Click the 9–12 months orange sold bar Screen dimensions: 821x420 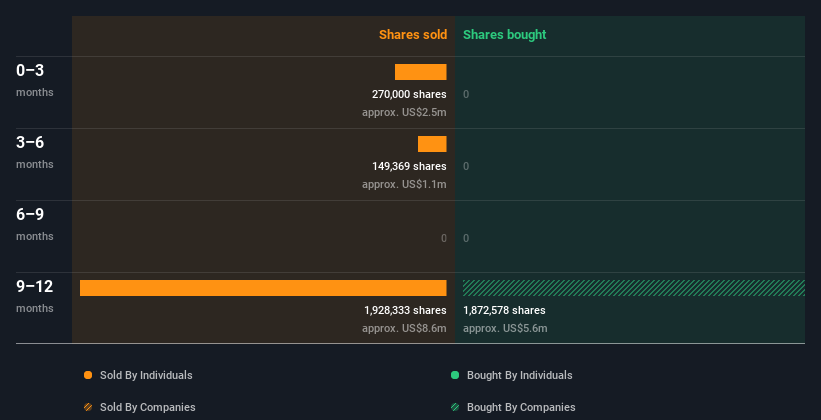tap(263, 288)
